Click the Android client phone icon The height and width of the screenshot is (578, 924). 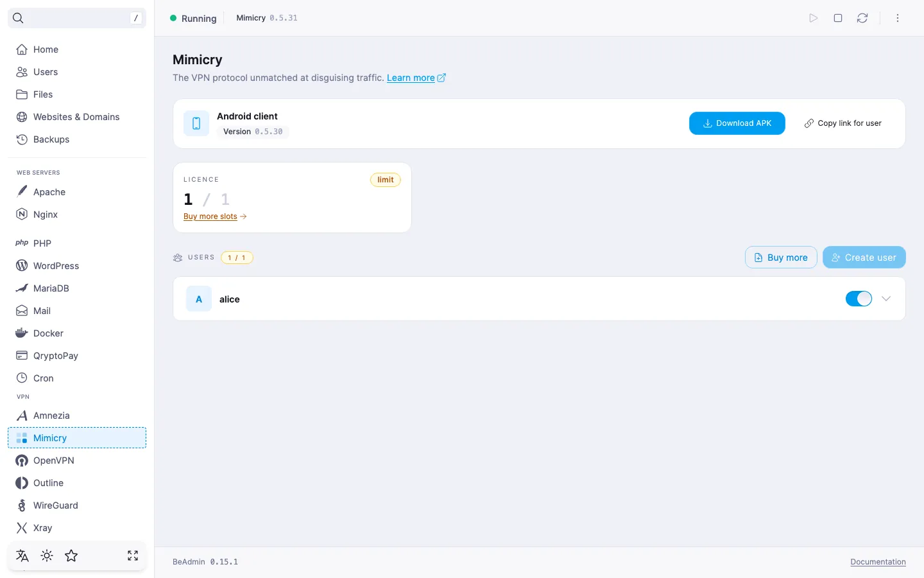click(x=196, y=123)
